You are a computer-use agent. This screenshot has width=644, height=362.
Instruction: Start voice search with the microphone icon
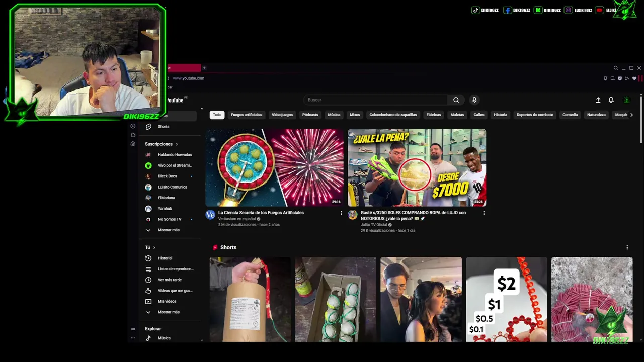(x=474, y=100)
